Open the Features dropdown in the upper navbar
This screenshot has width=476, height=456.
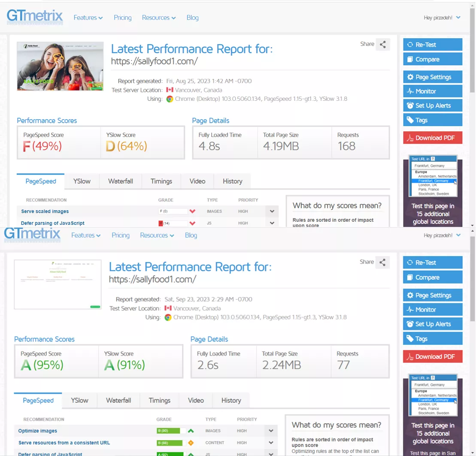pyautogui.click(x=88, y=18)
